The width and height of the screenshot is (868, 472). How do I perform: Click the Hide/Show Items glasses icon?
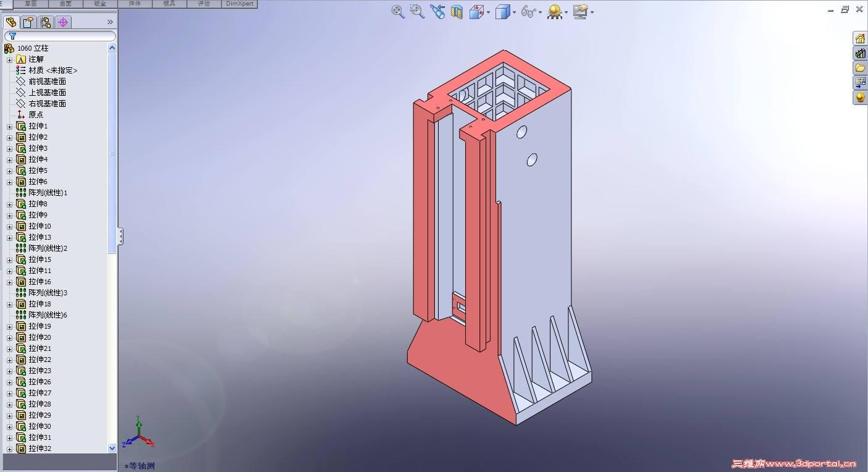[528, 11]
